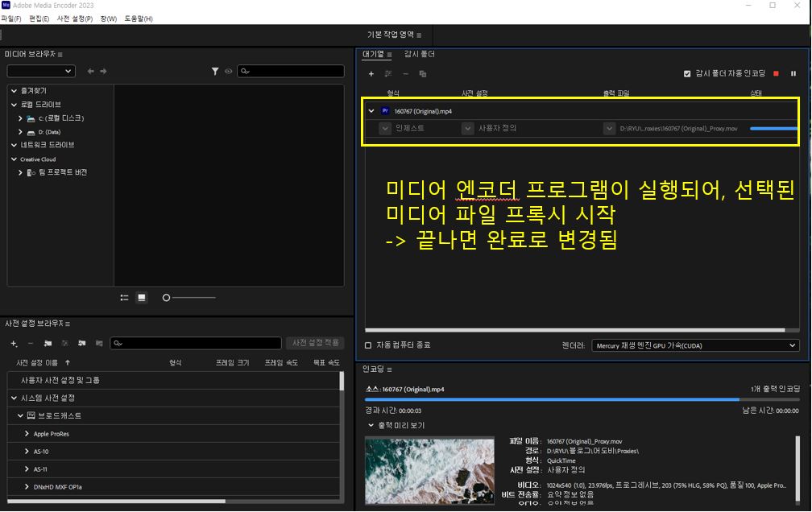Expand the Apple ProRes presets
This screenshot has height=512, width=812.
pyautogui.click(x=27, y=434)
